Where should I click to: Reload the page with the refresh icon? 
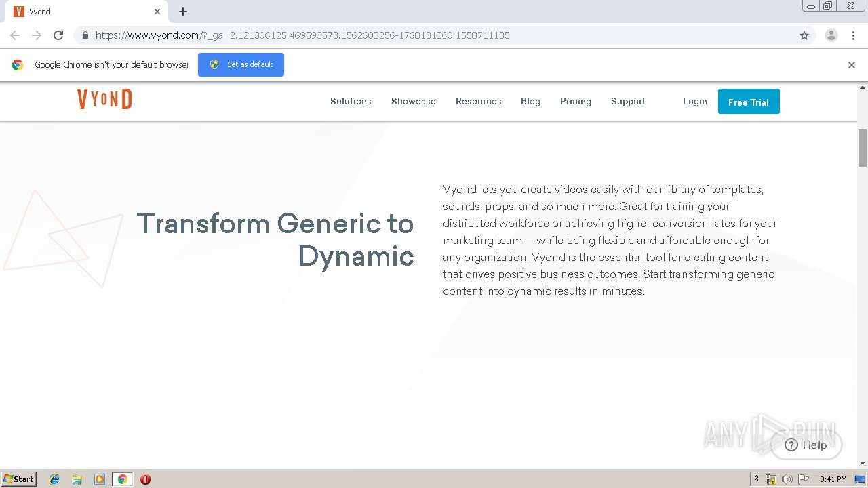pyautogui.click(x=58, y=35)
